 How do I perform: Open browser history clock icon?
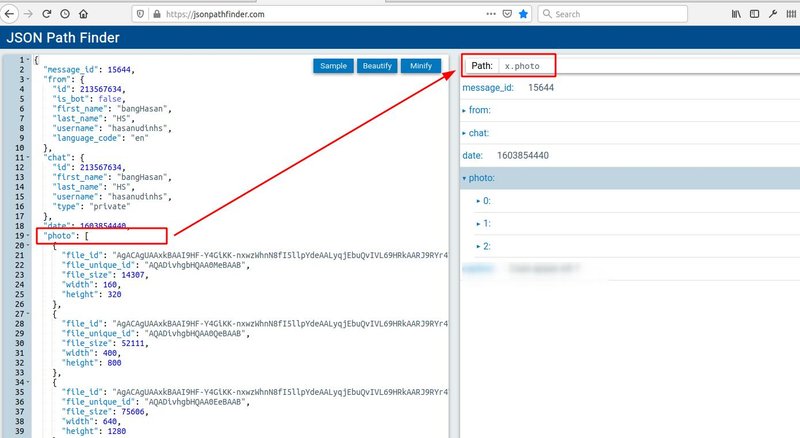click(64, 14)
